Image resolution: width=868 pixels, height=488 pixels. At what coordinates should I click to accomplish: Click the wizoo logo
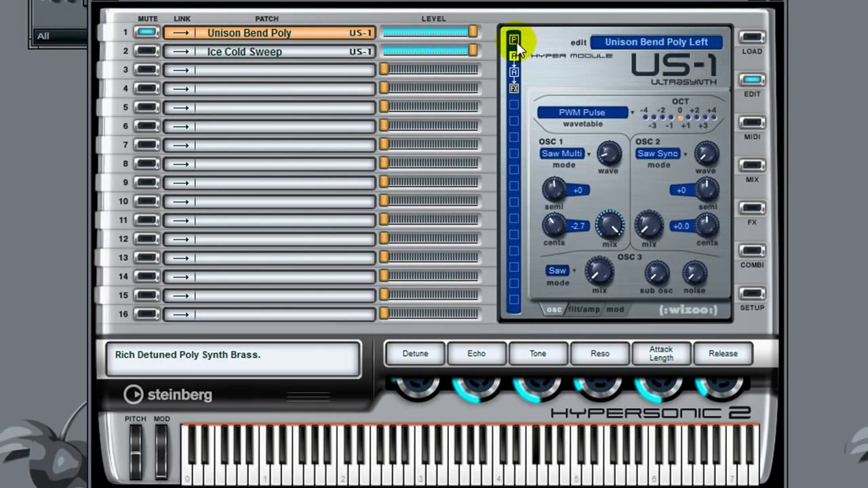688,310
